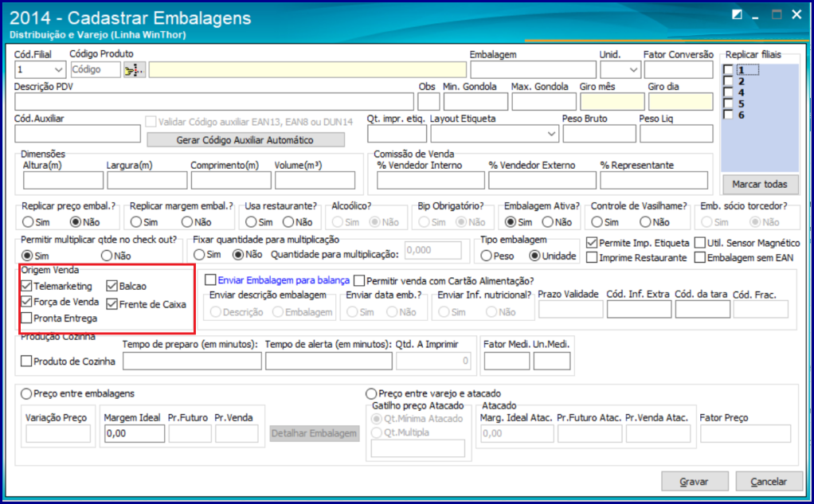Viewport: 814px width, 504px height.
Task: Check Permitir venda com Cartão Alimentação
Action: pyautogui.click(x=359, y=281)
